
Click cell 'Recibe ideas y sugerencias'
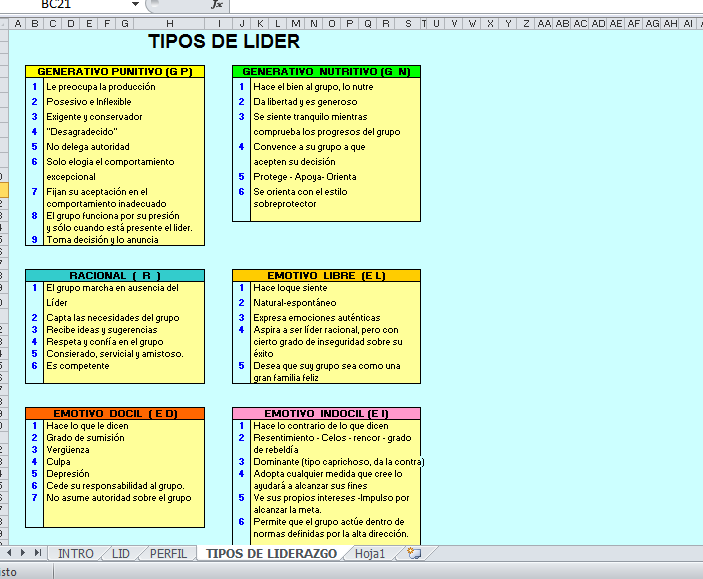(x=102, y=330)
